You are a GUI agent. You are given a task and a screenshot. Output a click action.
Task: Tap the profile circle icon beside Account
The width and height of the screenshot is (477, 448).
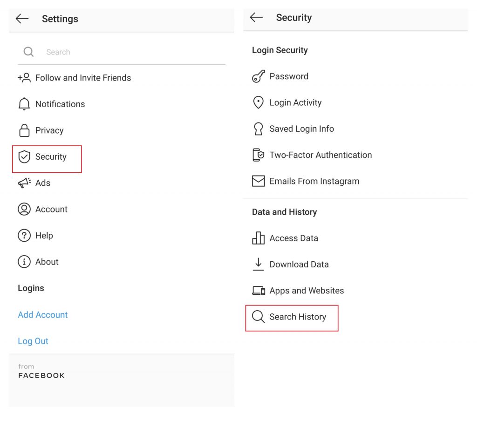24,209
